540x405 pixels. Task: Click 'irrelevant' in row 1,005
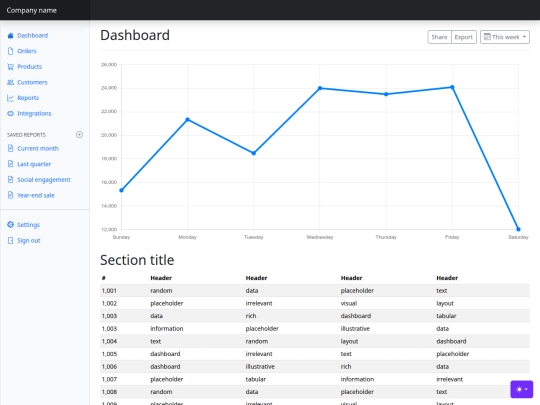(x=259, y=354)
